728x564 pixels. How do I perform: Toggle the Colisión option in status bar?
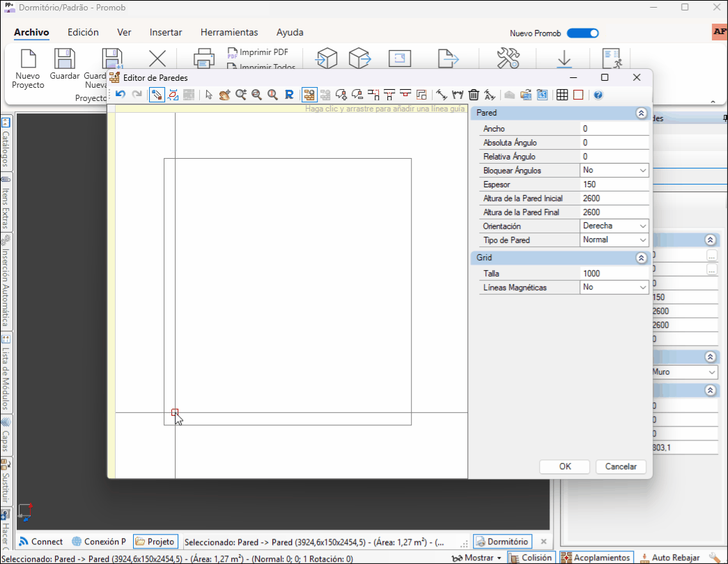531,558
